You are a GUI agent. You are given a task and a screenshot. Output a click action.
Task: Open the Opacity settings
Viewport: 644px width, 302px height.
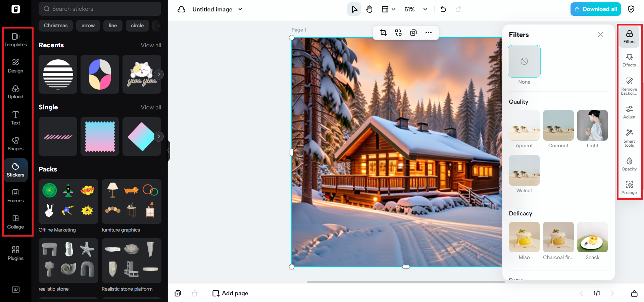629,164
